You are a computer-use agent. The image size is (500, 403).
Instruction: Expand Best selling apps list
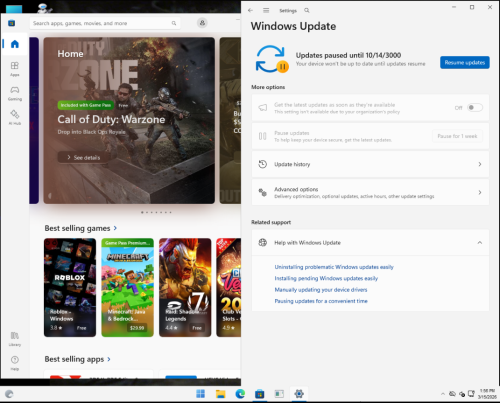pyautogui.click(x=78, y=359)
